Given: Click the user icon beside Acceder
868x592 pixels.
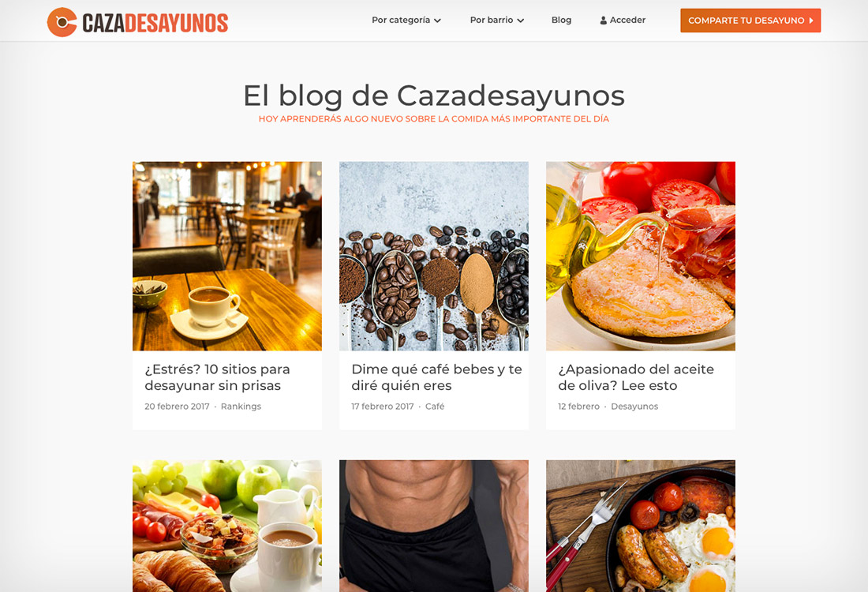Looking at the screenshot, I should point(604,21).
